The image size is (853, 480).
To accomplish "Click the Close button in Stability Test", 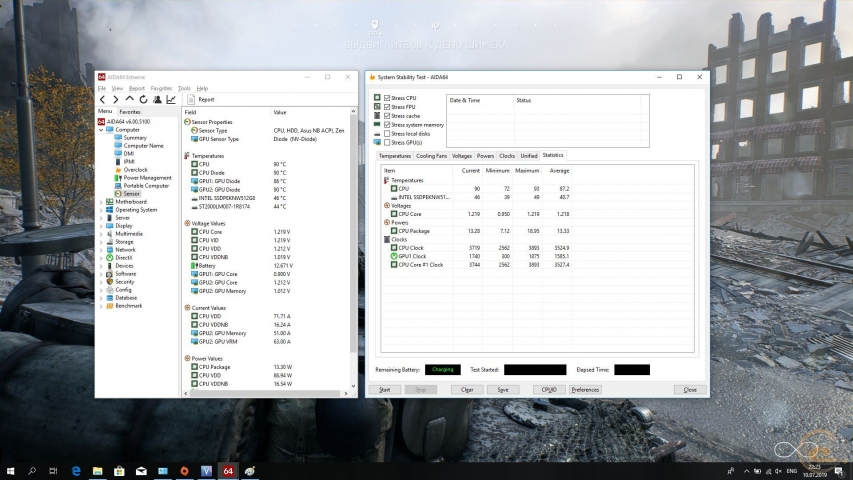I will coord(690,390).
